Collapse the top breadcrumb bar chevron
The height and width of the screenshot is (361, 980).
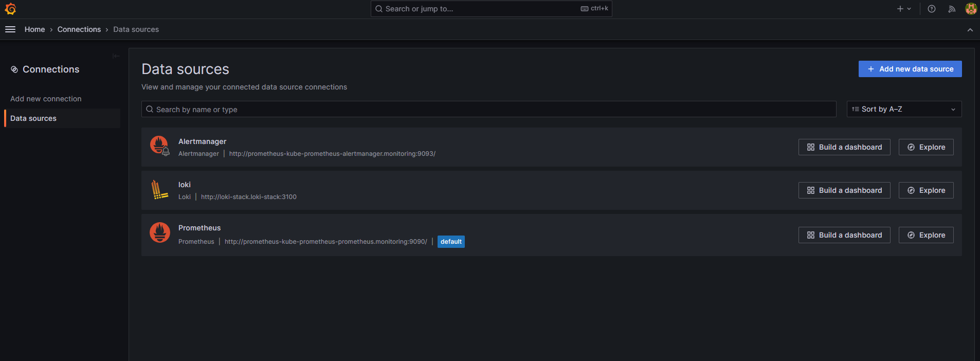point(970,30)
